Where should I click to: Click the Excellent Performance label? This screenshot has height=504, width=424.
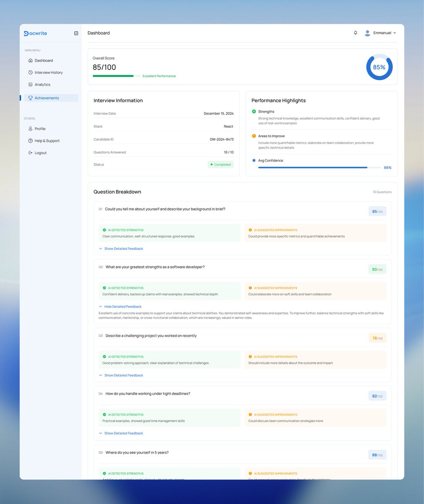[159, 76]
